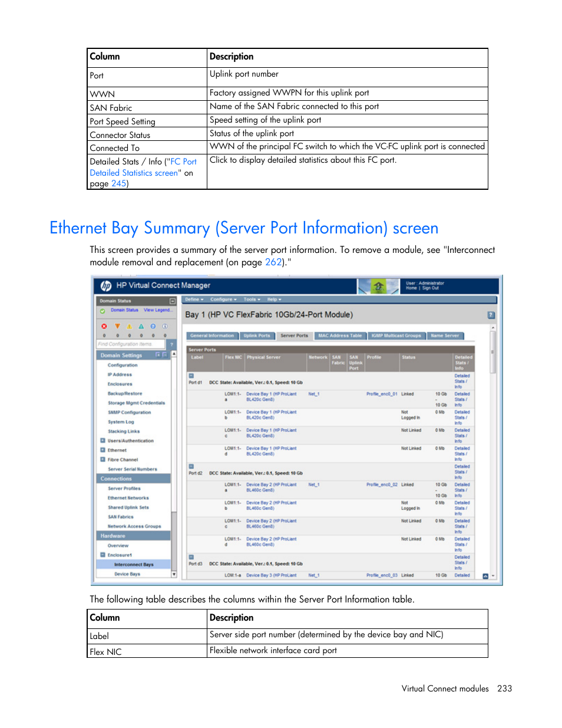
Task: Click the scroll-to-top icon at table bottom
Action: 485,576
